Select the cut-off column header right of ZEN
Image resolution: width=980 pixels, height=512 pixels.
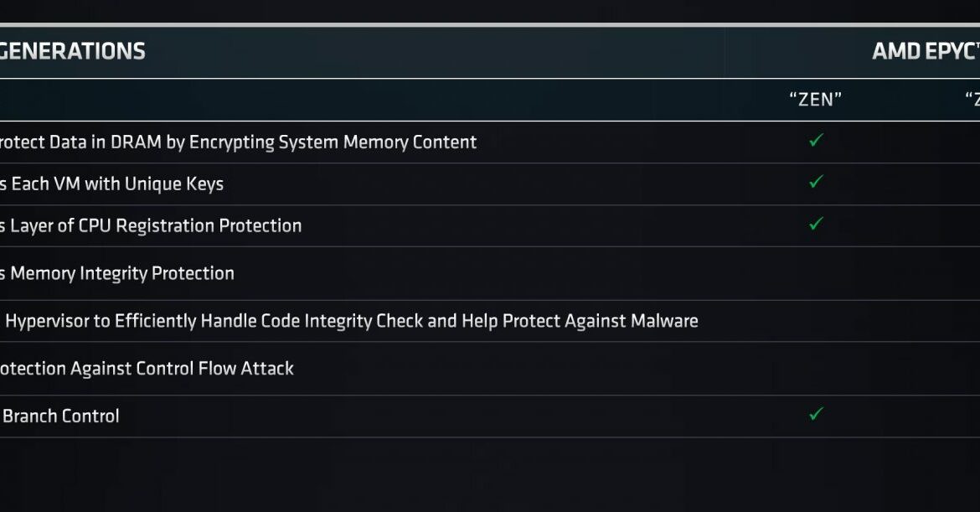click(x=972, y=100)
